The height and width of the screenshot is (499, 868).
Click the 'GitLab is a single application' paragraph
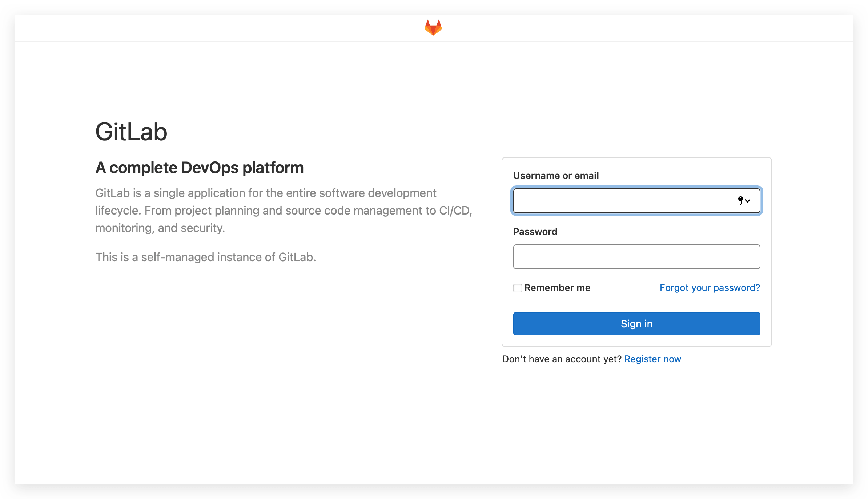click(284, 211)
